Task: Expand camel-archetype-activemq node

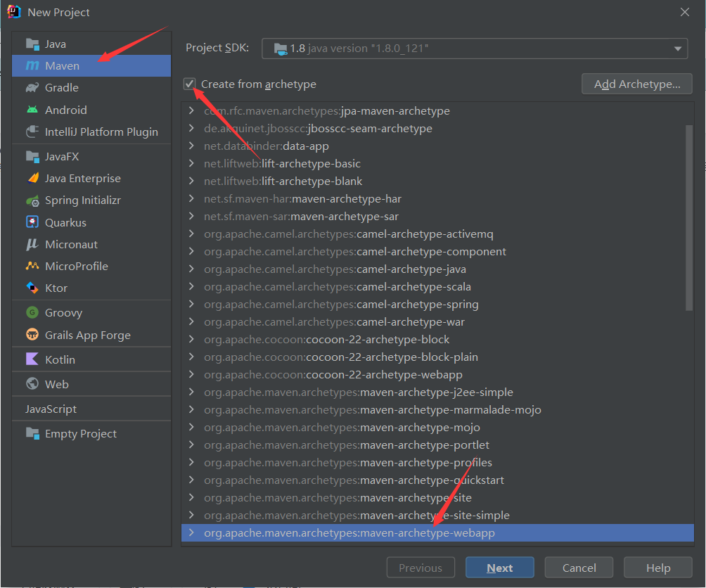Action: tap(191, 234)
